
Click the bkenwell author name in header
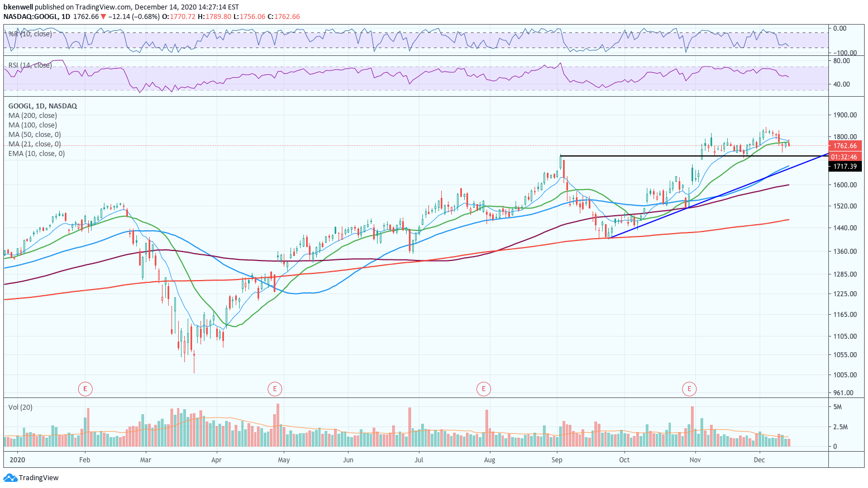18,7
